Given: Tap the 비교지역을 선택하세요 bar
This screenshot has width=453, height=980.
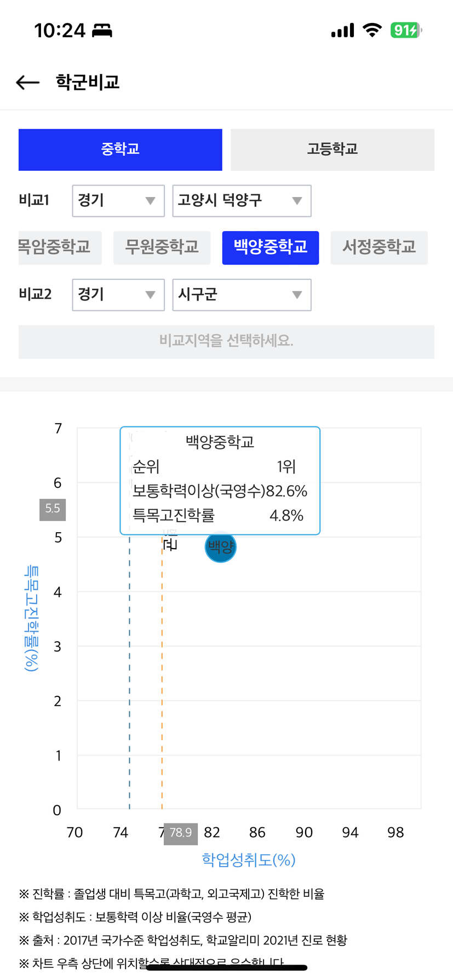Looking at the screenshot, I should (x=226, y=342).
